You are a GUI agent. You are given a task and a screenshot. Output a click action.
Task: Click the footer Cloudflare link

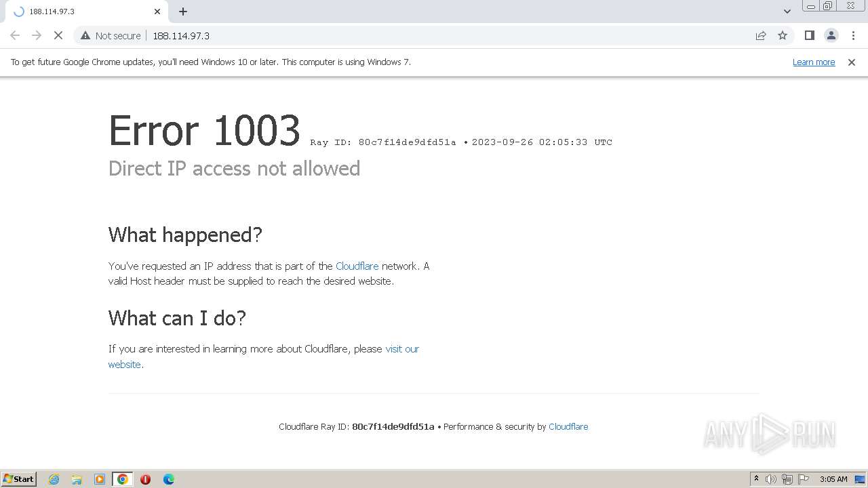click(x=568, y=426)
